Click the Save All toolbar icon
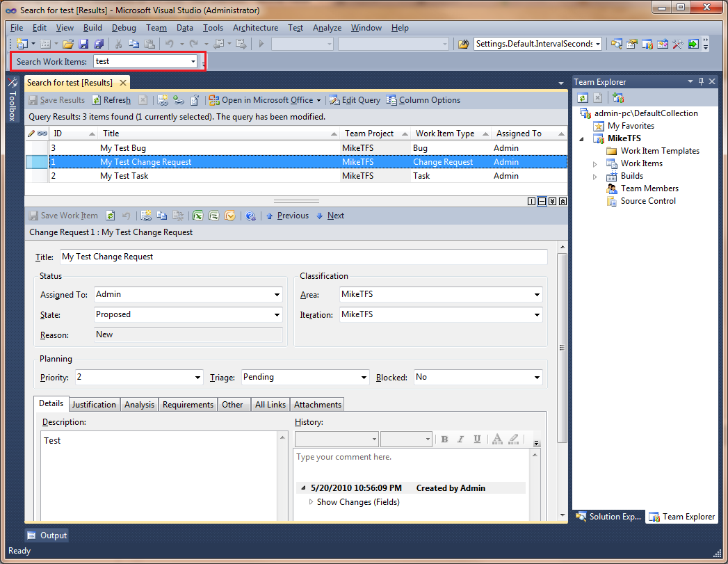The width and height of the screenshot is (728, 564). (99, 44)
